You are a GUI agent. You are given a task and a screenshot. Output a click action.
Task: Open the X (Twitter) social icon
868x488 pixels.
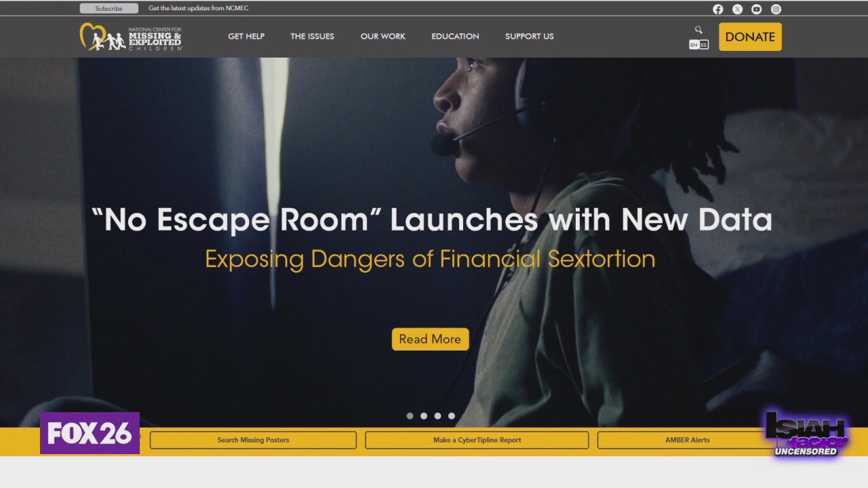(737, 9)
